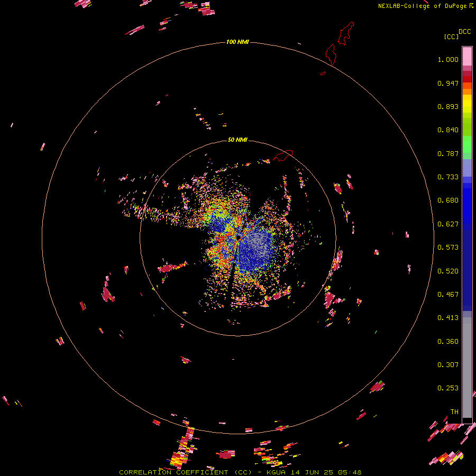Select the 0.413 scale value
The height and width of the screenshot is (476, 476).
448,318
